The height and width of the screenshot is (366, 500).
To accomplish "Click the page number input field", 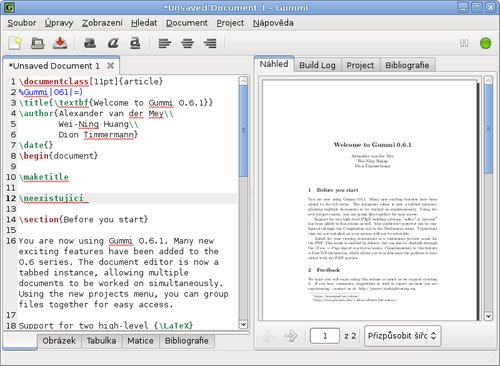I will (x=325, y=336).
